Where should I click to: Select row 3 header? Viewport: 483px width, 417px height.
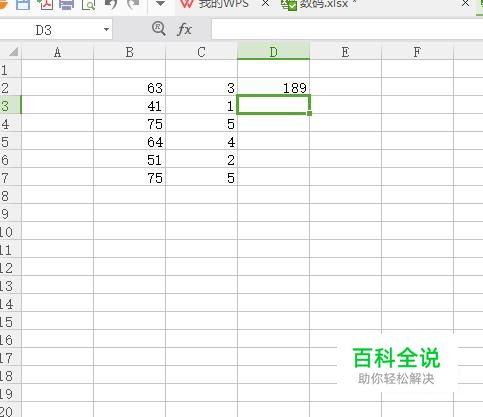click(10, 106)
